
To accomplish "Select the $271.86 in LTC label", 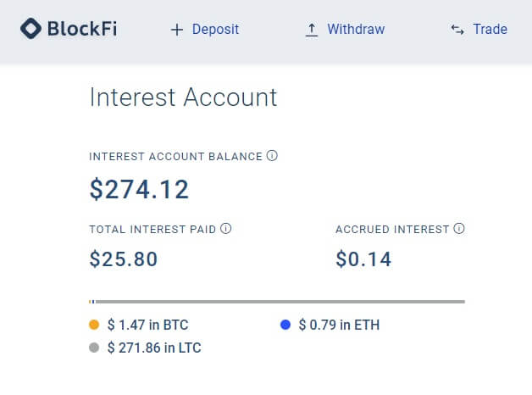I will [154, 348].
